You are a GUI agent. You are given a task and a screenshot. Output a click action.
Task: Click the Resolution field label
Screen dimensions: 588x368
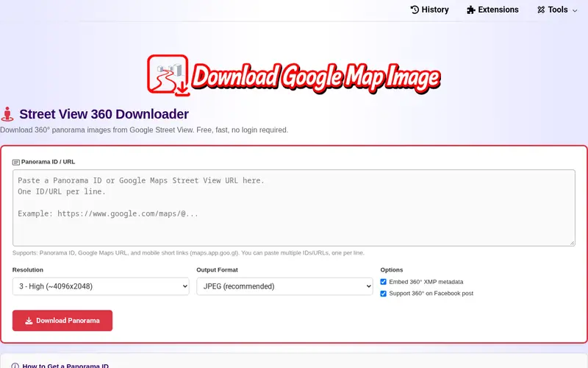tap(28, 269)
